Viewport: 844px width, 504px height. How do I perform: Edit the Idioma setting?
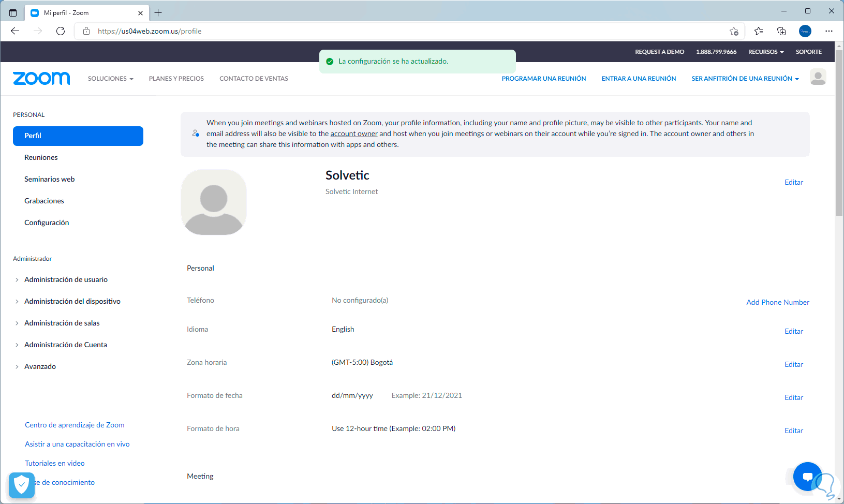(794, 331)
